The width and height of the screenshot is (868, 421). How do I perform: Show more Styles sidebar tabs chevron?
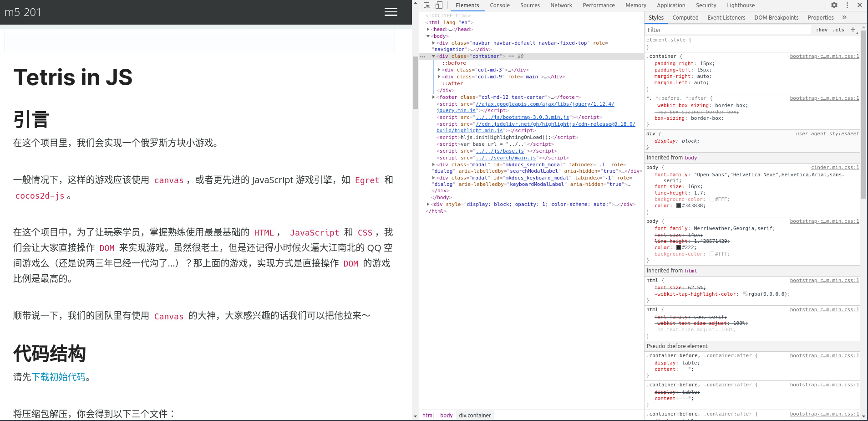[x=844, y=18]
